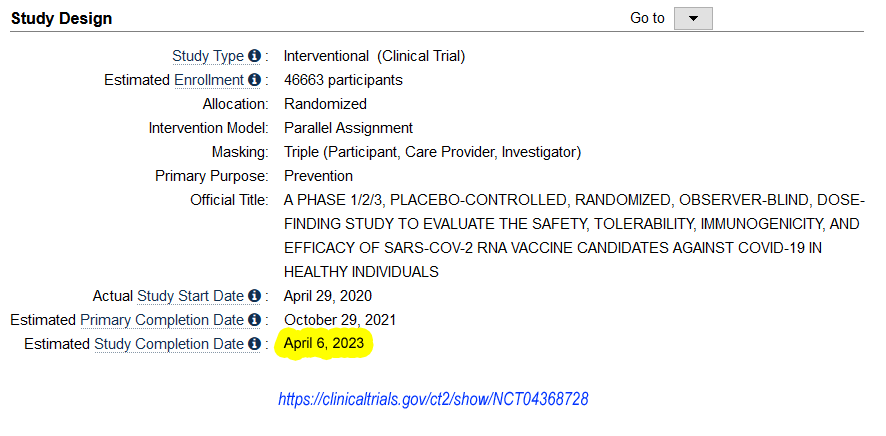The height and width of the screenshot is (436, 886).
Task: Follow the Study Completion Date link
Action: tap(169, 344)
